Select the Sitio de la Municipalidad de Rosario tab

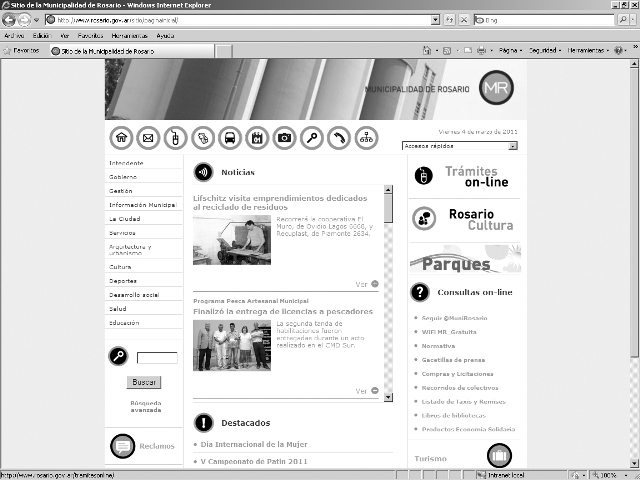132,51
